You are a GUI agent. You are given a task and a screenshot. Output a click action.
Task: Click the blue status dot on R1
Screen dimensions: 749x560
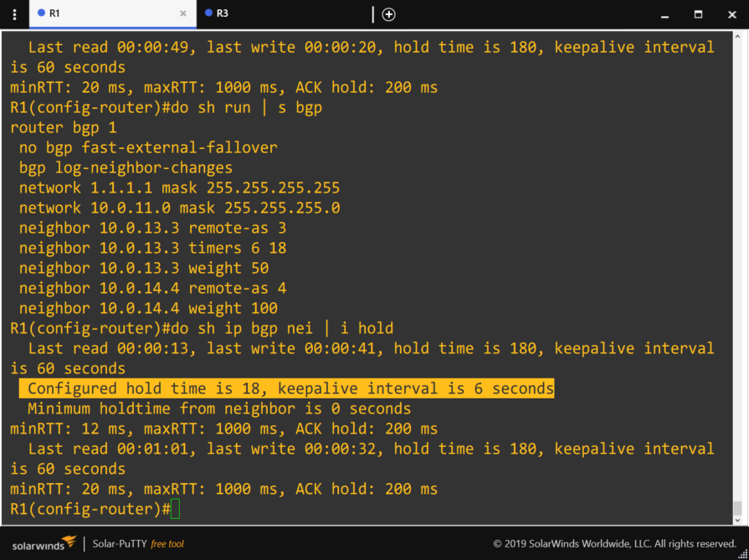tap(41, 13)
